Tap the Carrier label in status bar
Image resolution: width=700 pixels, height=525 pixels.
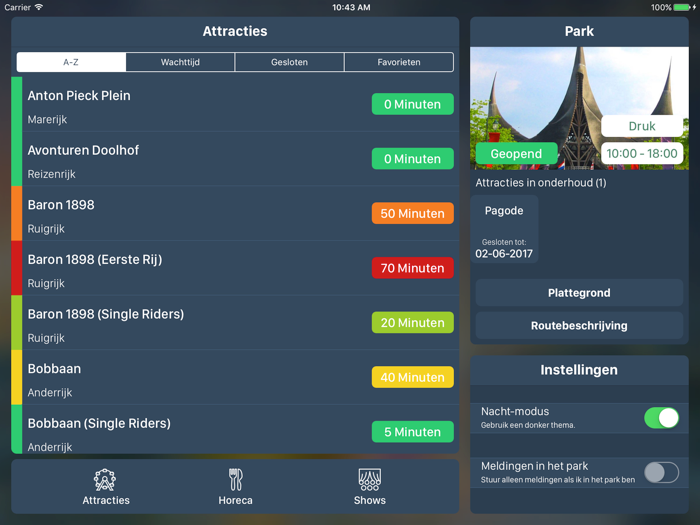coord(17,7)
